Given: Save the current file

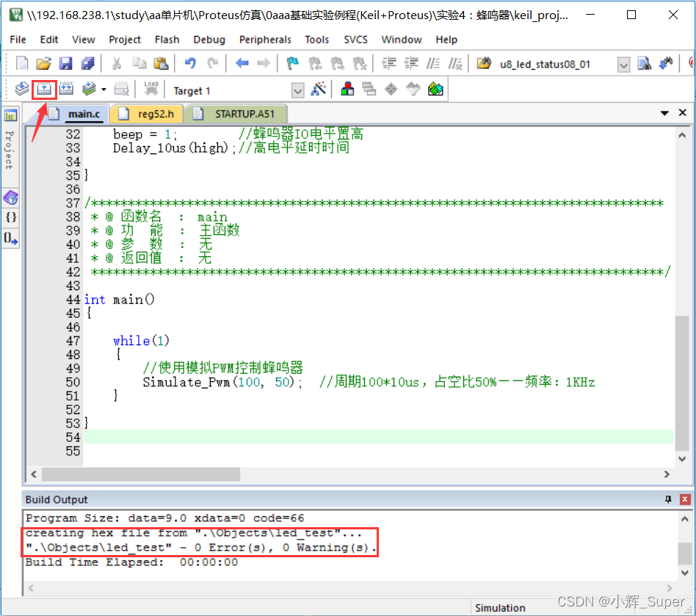Looking at the screenshot, I should click(x=65, y=63).
